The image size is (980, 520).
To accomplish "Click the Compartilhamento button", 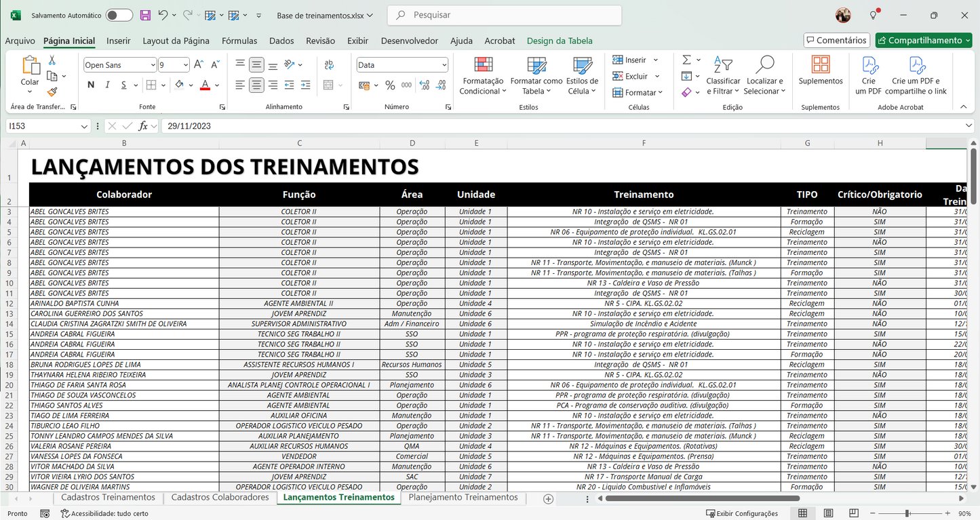I will coord(923,40).
